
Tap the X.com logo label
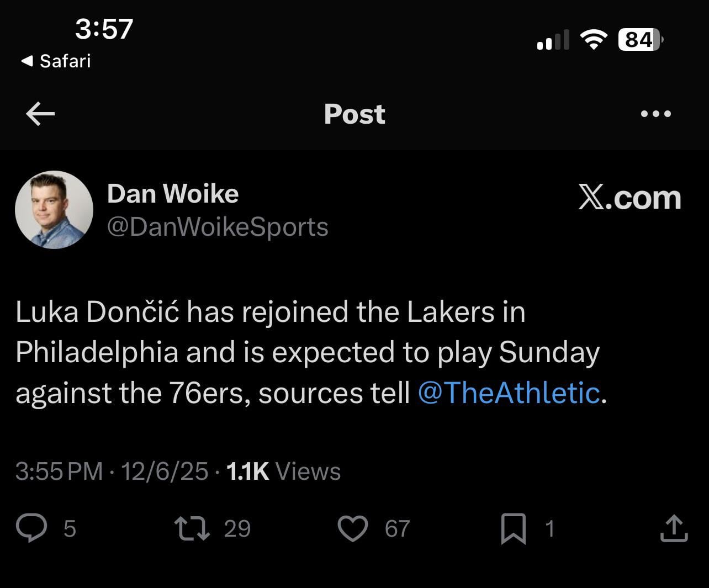(x=629, y=198)
